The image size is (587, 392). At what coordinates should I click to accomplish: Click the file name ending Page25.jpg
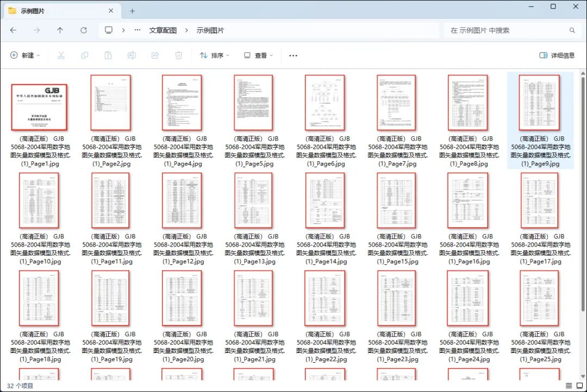pos(541,347)
